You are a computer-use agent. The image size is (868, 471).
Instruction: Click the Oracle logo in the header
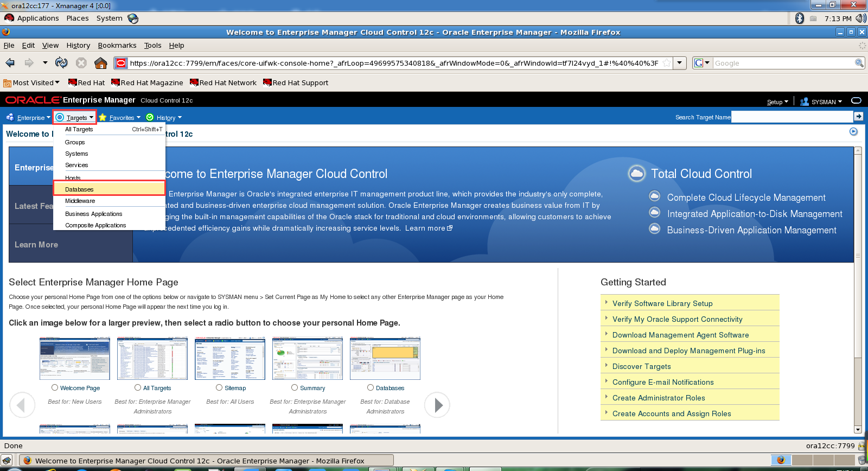tap(33, 100)
